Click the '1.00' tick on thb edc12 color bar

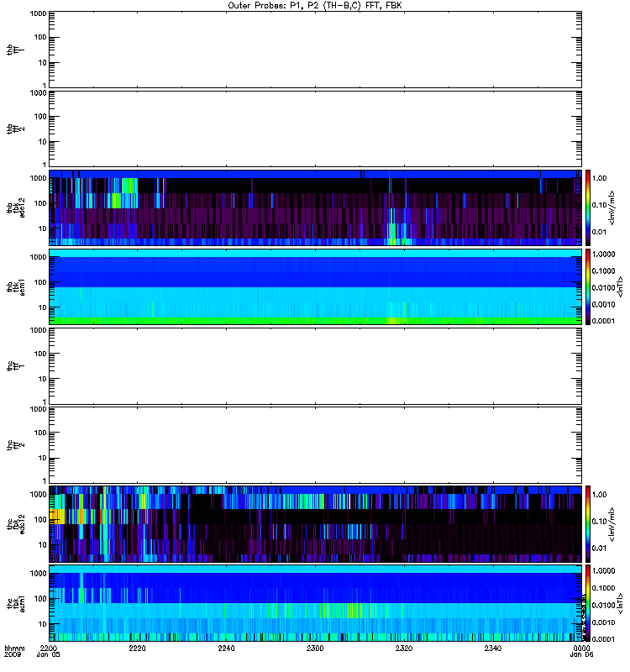(x=599, y=178)
